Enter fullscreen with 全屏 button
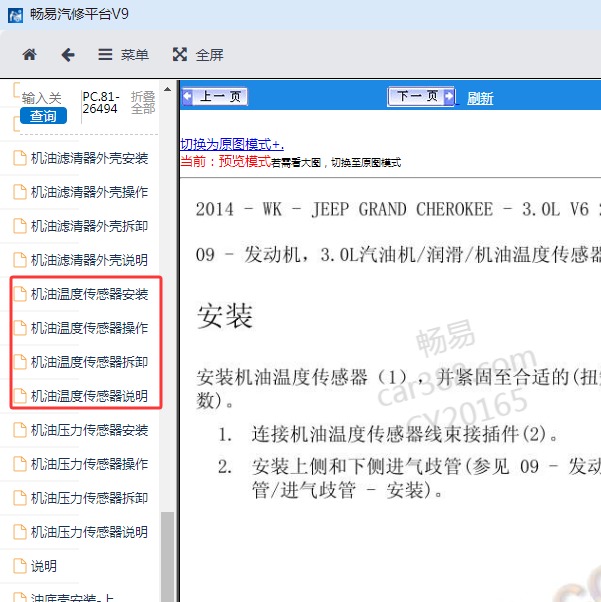Screen dimensions: 601x602 (x=198, y=55)
